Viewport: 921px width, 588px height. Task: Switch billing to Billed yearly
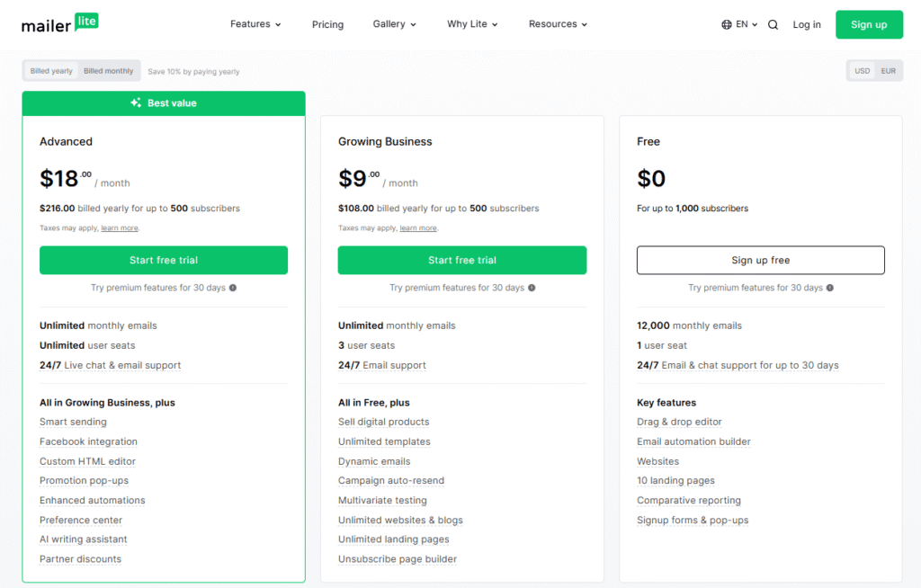[51, 71]
